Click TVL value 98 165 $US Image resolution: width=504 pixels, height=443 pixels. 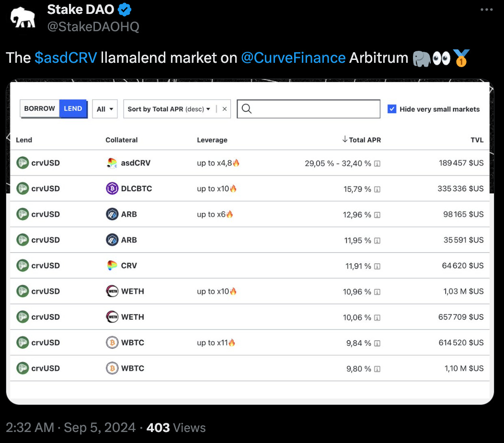coord(463,214)
